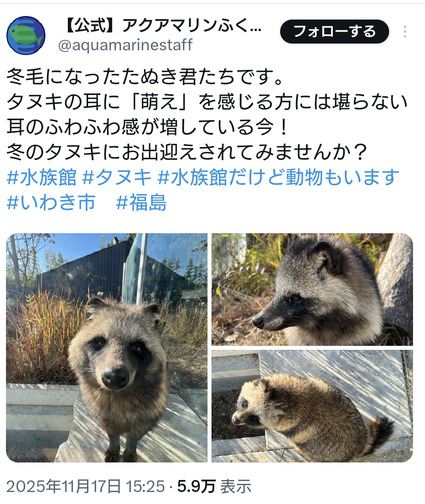Select the tweet text starting 冬毛になった
425x504 pixels.
coord(146,77)
